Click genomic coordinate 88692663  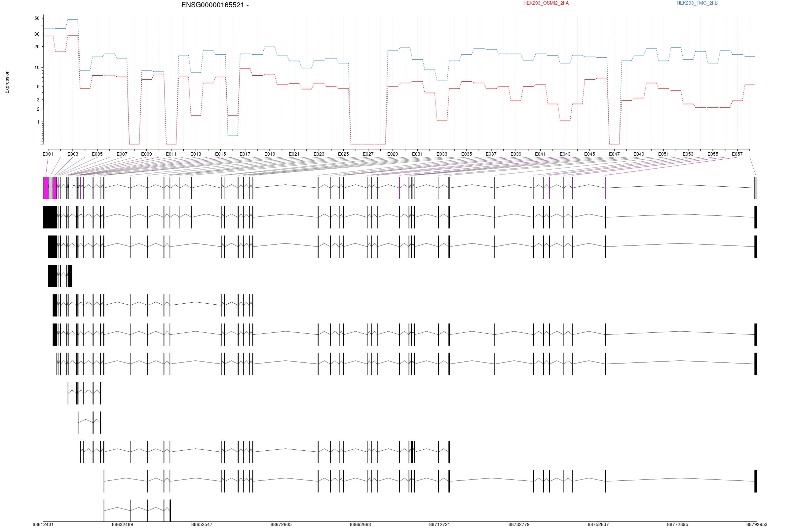click(x=360, y=524)
